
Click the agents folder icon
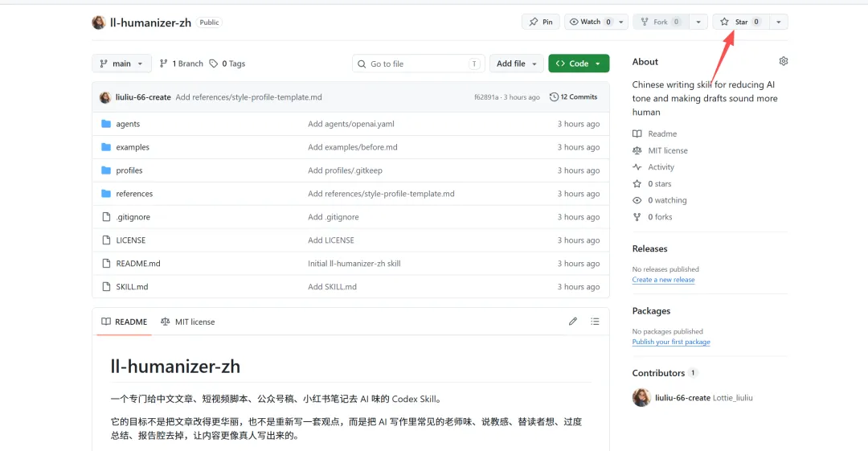tap(106, 124)
